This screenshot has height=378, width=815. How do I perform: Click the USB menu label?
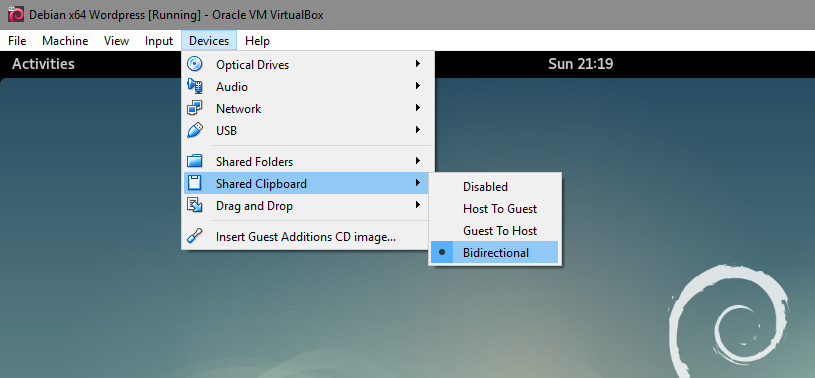point(227,131)
